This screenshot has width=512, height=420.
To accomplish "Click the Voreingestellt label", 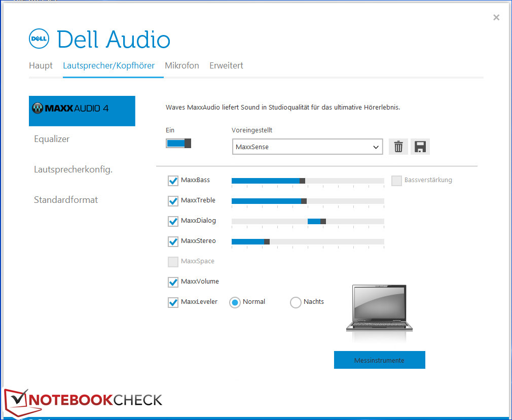I will pos(252,130).
